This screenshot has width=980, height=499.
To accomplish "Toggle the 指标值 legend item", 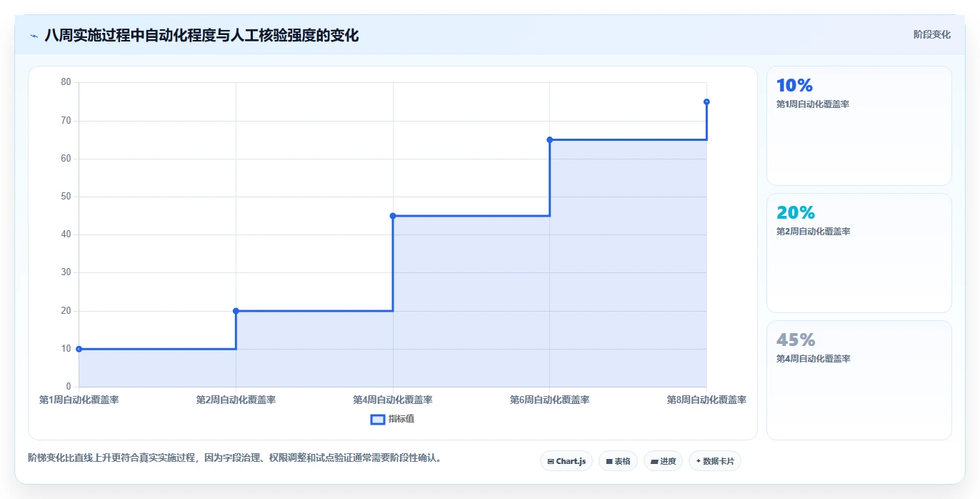I will tap(392, 419).
